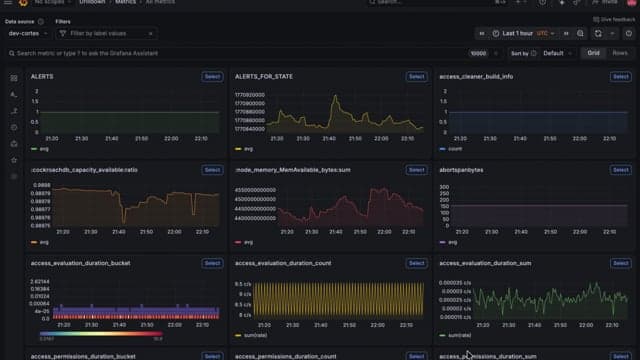Image resolution: width=640 pixels, height=360 pixels.
Task: Click the info icon next to Data source
Action: (40, 22)
